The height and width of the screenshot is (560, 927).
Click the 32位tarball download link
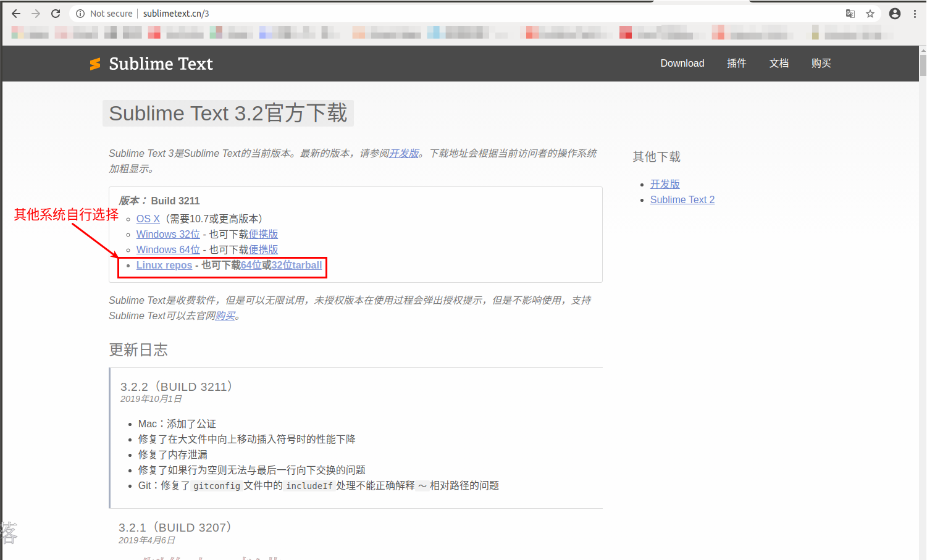(295, 265)
